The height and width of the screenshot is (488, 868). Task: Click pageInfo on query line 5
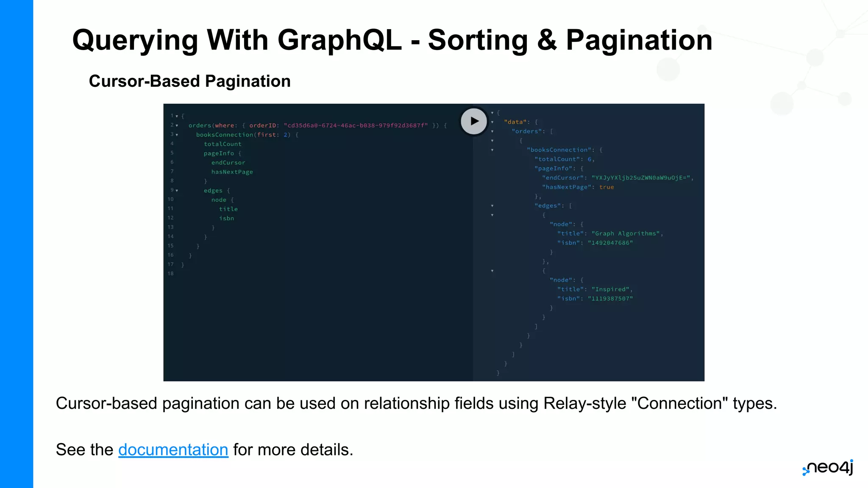point(219,153)
